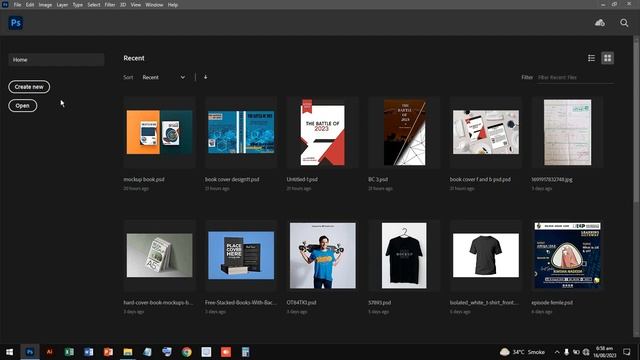
Task: Open The Battle of 2023 red thumbnail
Action: coord(322,132)
